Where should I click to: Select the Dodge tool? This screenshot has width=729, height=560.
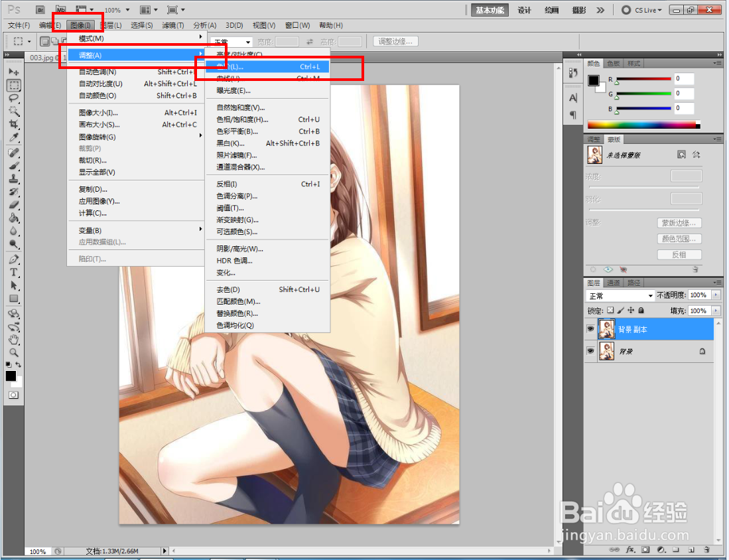point(14,244)
